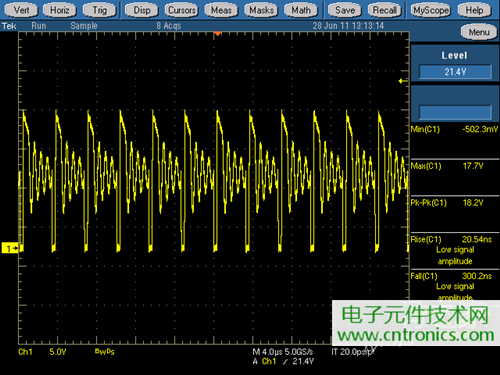
Task: Click the yellow trigger level arrow
Action: point(403,81)
